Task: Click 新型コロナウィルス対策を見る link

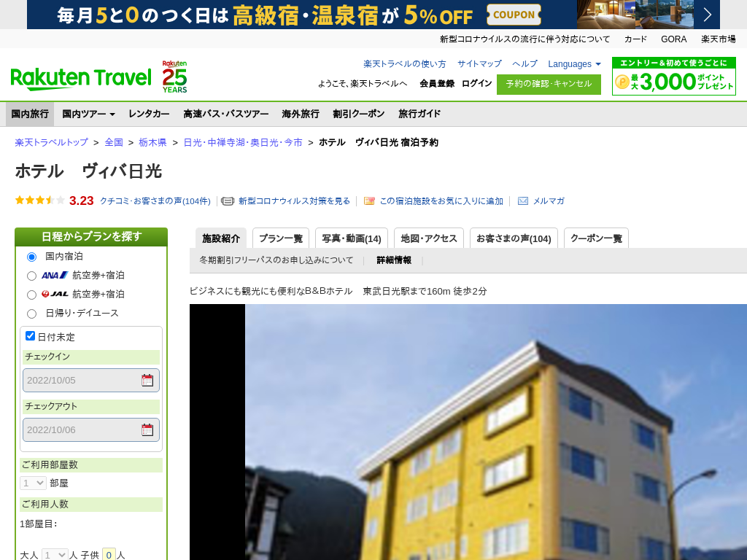Action: click(x=294, y=201)
